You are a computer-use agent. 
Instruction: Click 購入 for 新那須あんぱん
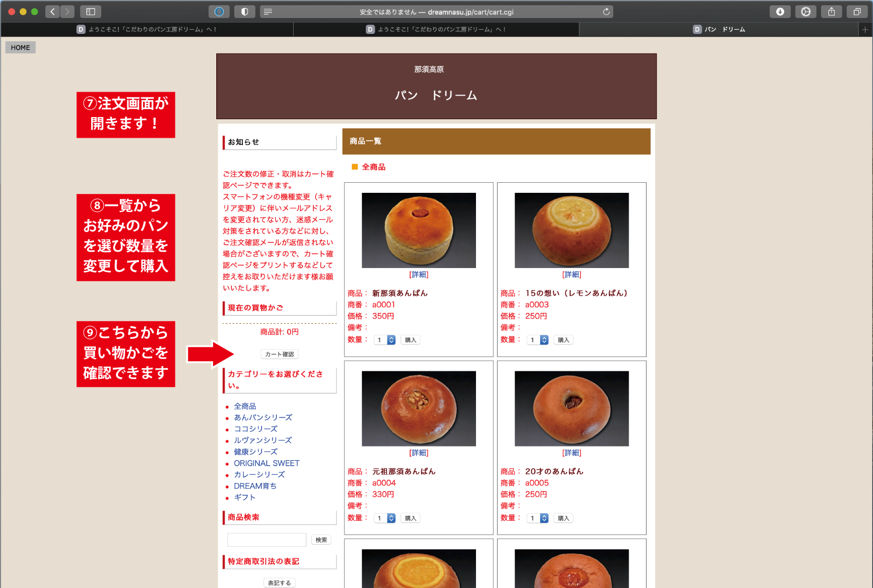click(410, 340)
